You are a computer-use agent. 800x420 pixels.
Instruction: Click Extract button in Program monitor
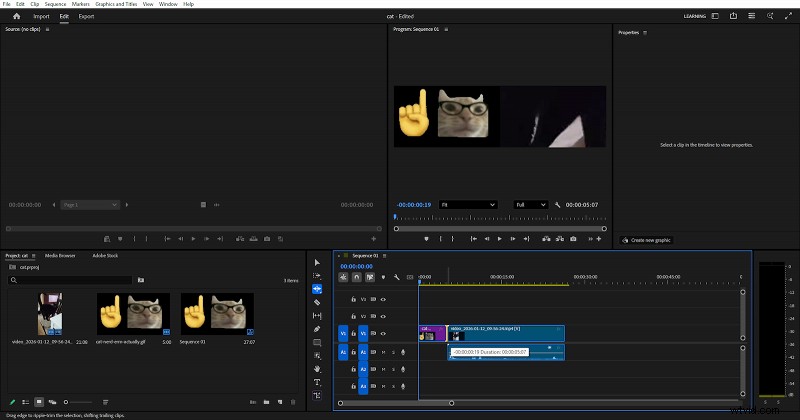click(560, 239)
